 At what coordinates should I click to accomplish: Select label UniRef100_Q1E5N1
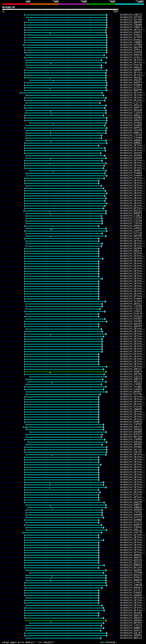[131, 118]
